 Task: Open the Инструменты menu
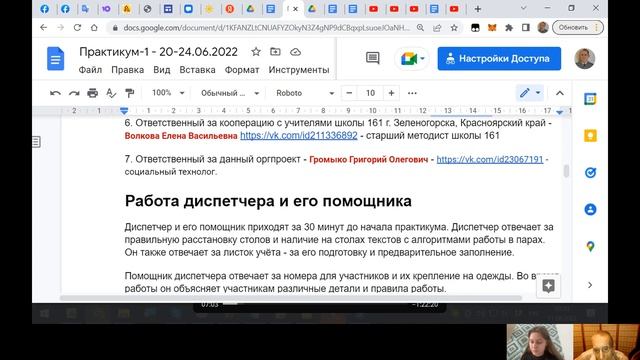pyautogui.click(x=299, y=70)
